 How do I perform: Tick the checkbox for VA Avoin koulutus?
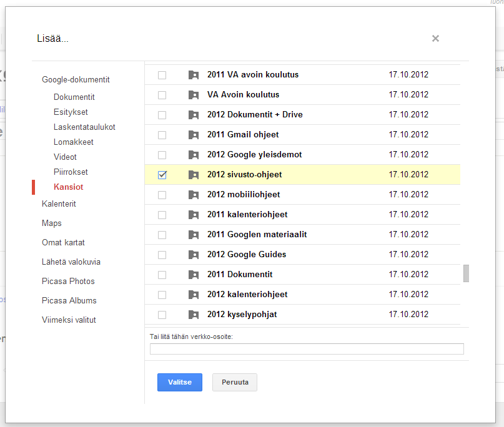coord(162,95)
